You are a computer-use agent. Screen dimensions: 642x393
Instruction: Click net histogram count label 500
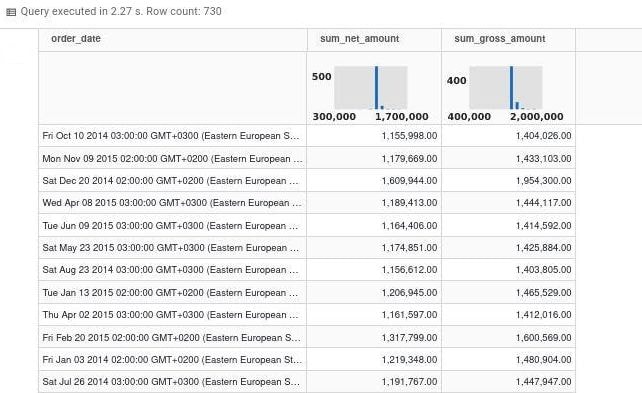(x=322, y=77)
